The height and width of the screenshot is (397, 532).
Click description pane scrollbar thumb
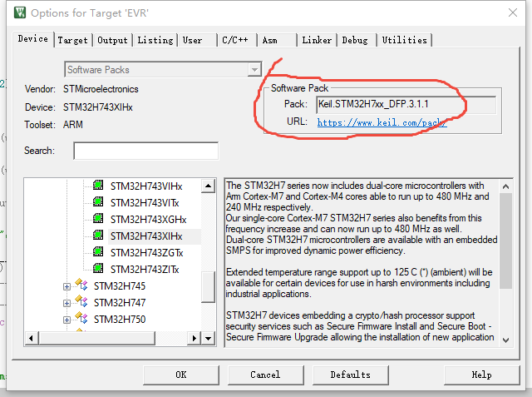tap(505, 241)
